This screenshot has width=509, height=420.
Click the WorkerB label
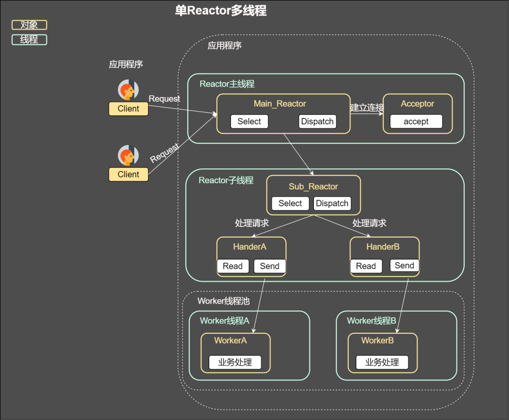click(x=378, y=340)
